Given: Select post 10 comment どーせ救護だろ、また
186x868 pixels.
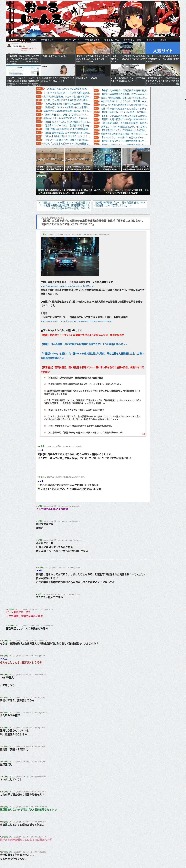Looking at the screenshot, I should (x=18, y=612).
